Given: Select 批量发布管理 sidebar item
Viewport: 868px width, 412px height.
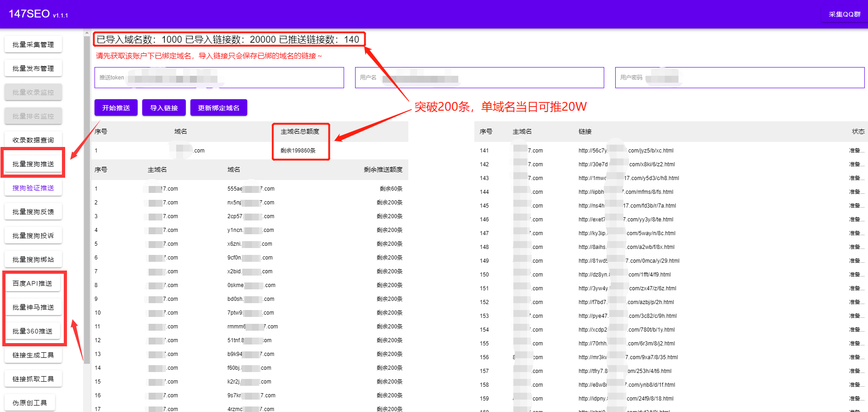Looking at the screenshot, I should (33, 68).
